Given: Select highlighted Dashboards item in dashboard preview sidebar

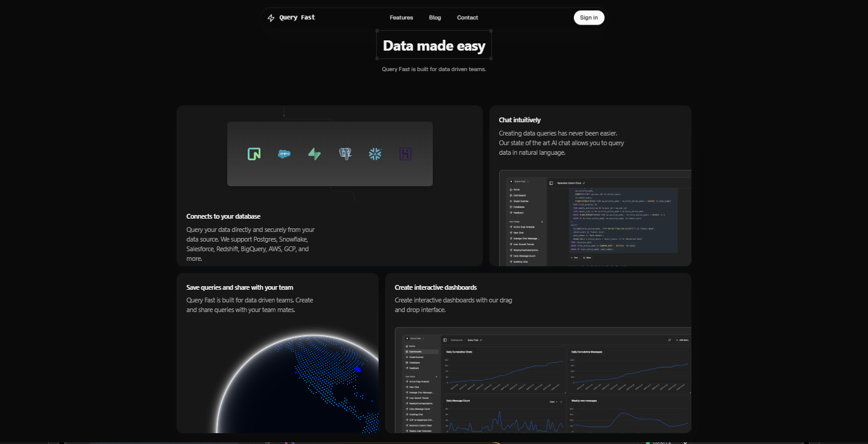Looking at the screenshot, I should (421, 352).
